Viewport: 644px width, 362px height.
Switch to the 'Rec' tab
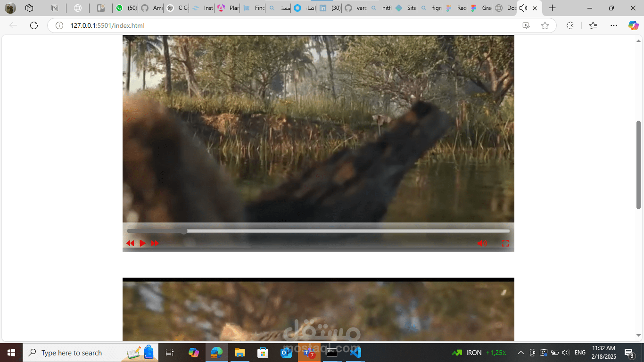456,8
